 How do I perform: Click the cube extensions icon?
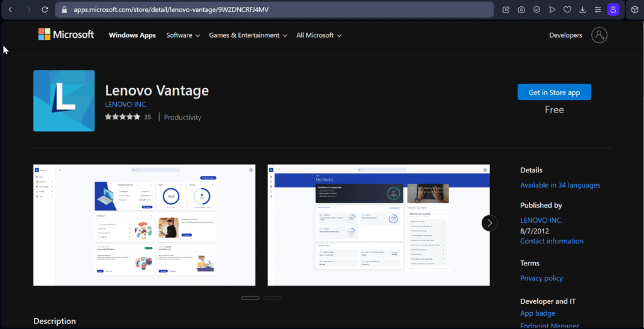click(635, 9)
